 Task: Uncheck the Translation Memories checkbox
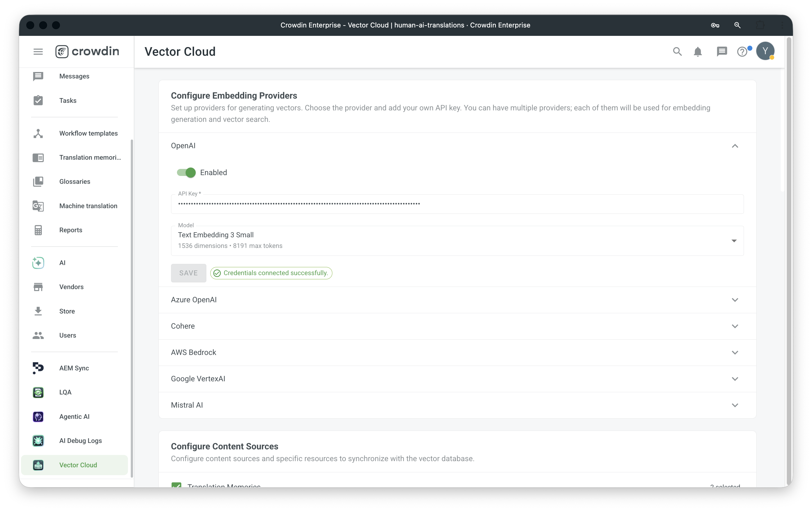coord(176,485)
